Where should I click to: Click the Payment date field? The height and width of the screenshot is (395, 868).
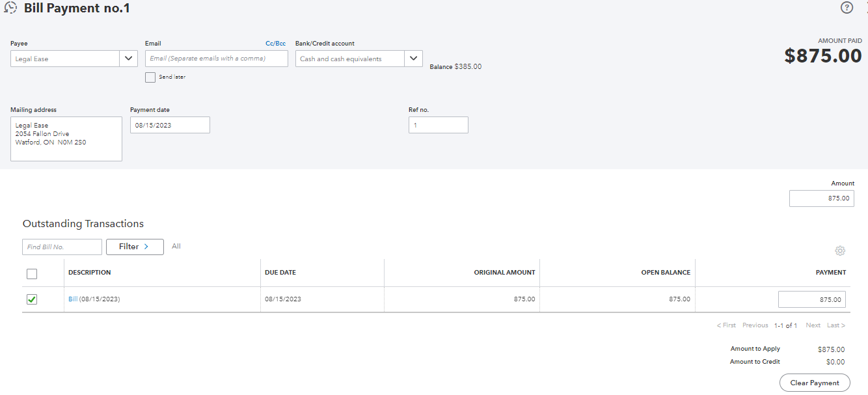(x=170, y=125)
